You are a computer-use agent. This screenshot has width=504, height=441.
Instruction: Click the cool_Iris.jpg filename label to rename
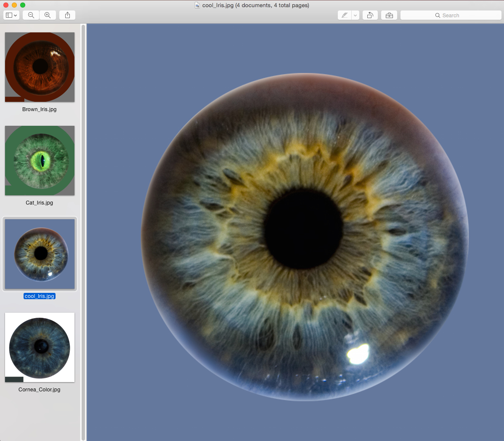click(40, 296)
